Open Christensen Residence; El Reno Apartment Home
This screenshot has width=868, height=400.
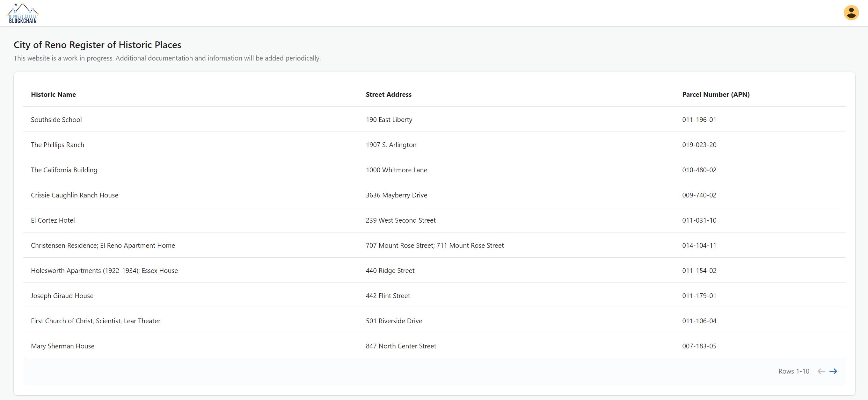(103, 246)
